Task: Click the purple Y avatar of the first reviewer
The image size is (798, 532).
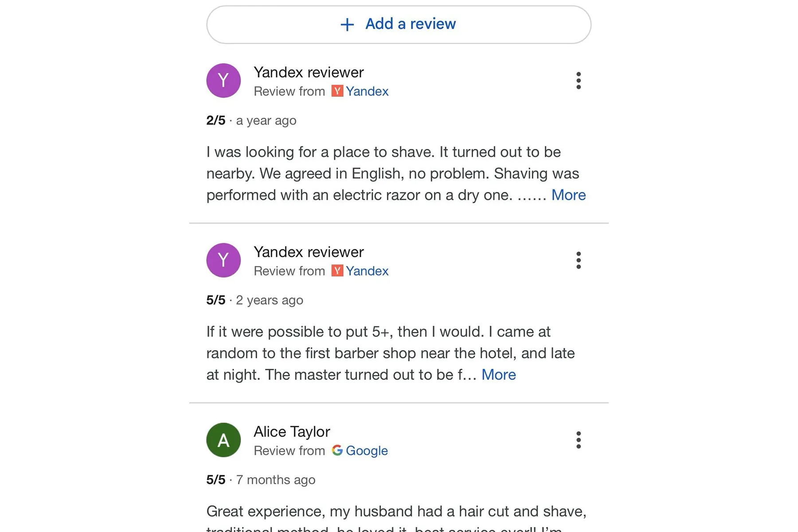Action: click(223, 81)
